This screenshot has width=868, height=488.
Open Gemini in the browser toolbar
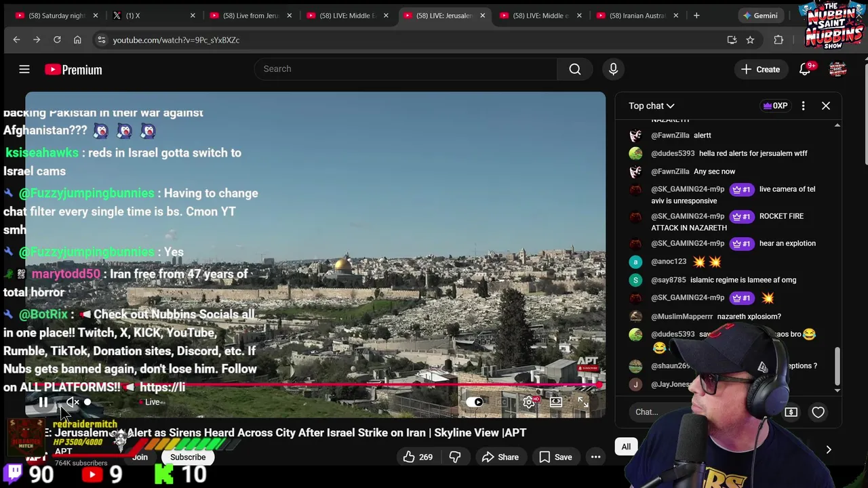pos(760,16)
